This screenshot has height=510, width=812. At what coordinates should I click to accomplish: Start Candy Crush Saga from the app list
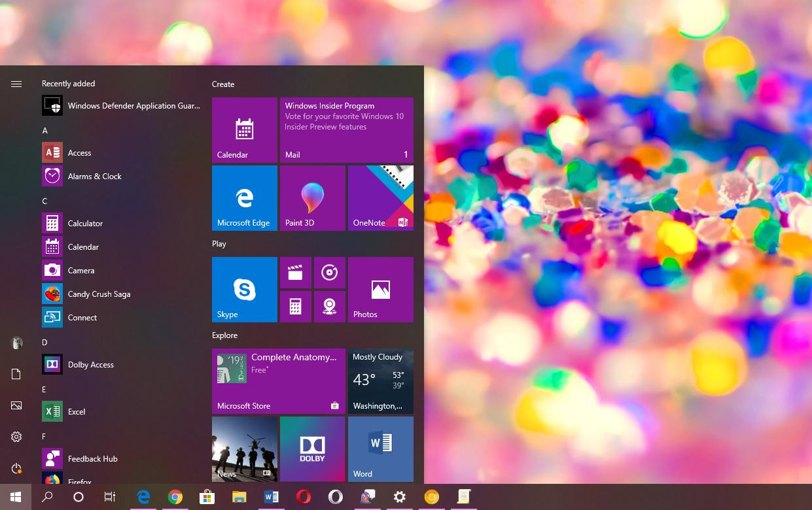click(x=122, y=294)
